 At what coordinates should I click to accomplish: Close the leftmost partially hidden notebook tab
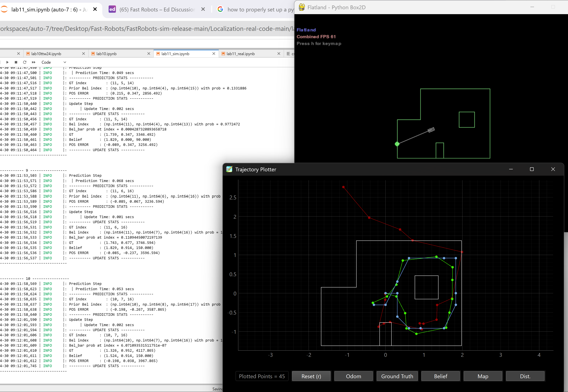pyautogui.click(x=18, y=54)
